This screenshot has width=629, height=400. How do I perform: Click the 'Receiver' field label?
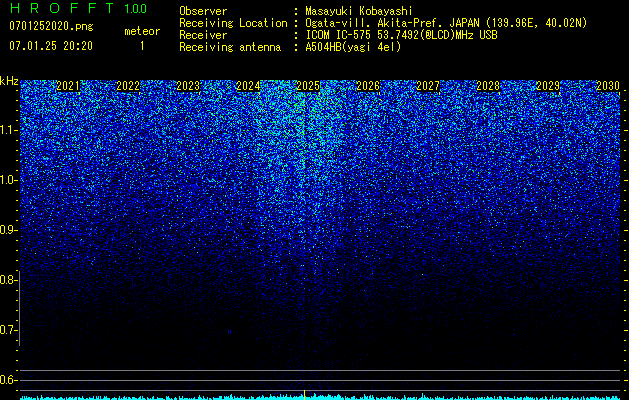[x=203, y=35]
